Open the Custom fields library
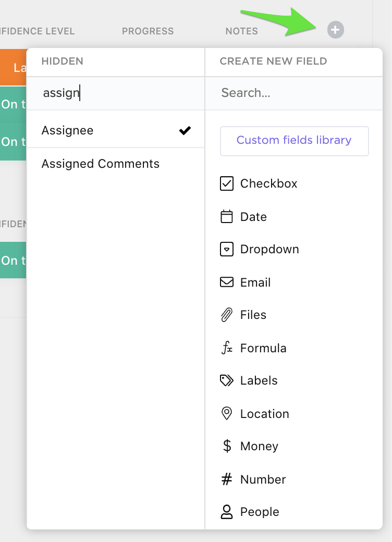 point(294,140)
